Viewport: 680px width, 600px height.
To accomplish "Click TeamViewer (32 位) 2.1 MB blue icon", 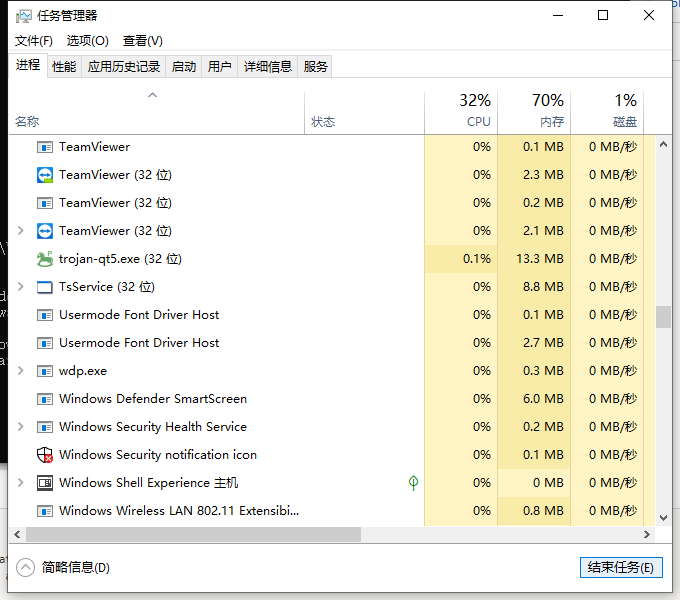I will click(45, 231).
